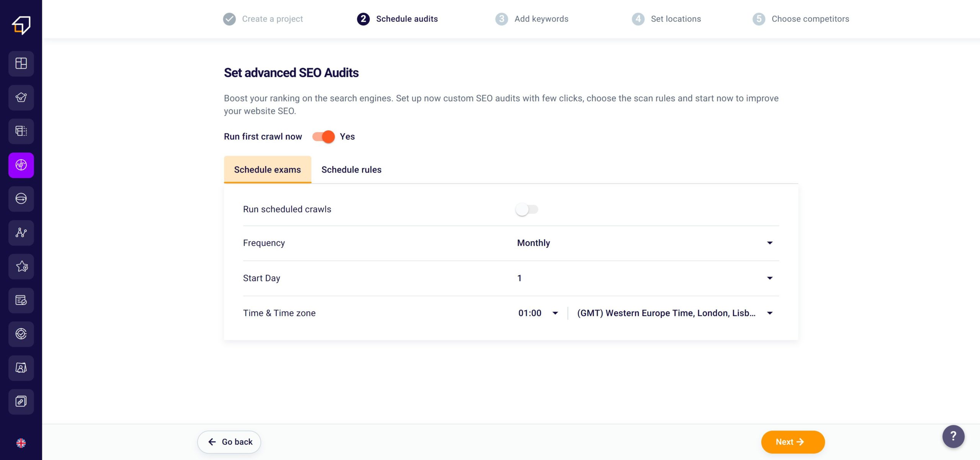Expand the GMT time zone dropdown
This screenshot has height=460, width=980.
tap(675, 313)
